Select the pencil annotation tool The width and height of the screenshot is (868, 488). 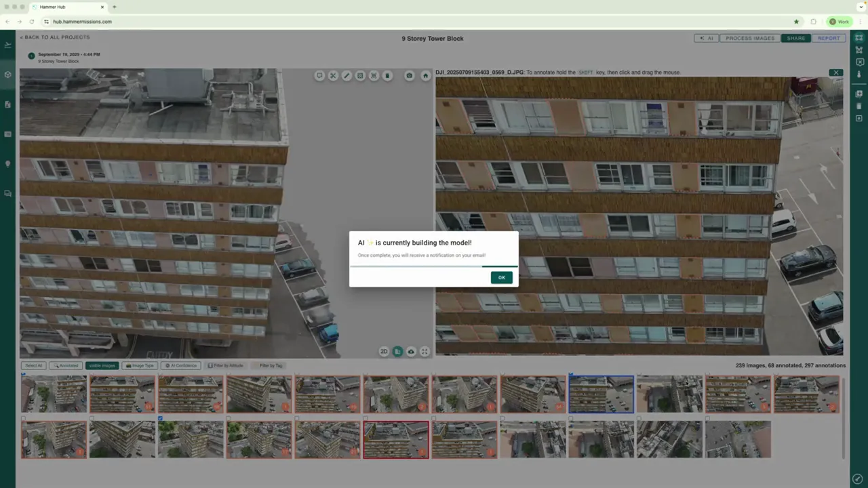(347, 75)
